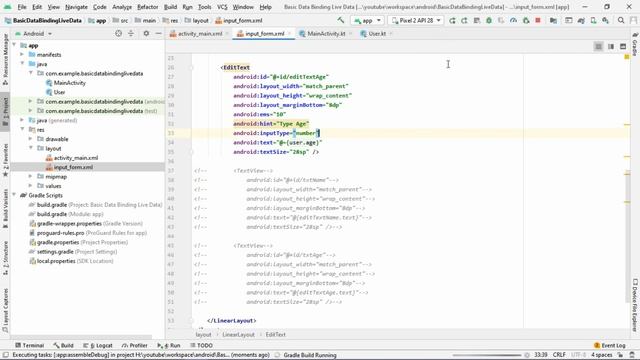Open the Project Structure icon

coord(553,20)
